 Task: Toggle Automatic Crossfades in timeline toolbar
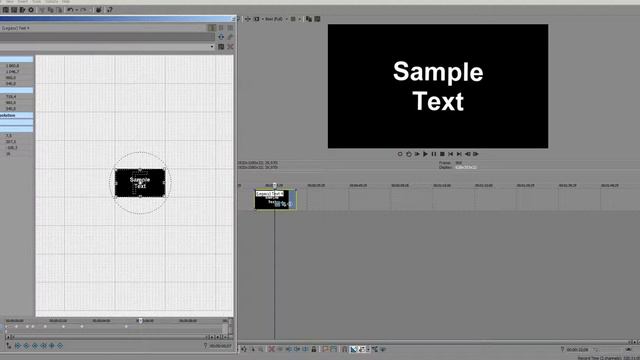tap(353, 349)
